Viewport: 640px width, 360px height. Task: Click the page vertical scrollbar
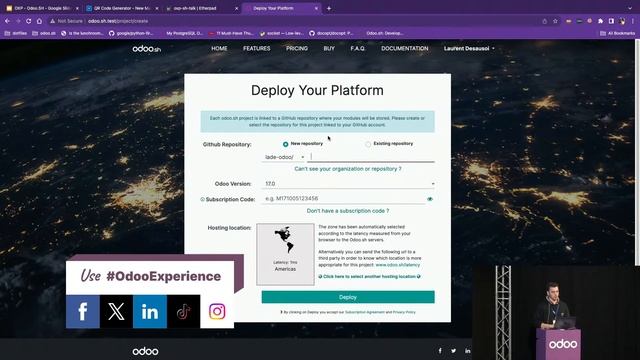pos(638,153)
